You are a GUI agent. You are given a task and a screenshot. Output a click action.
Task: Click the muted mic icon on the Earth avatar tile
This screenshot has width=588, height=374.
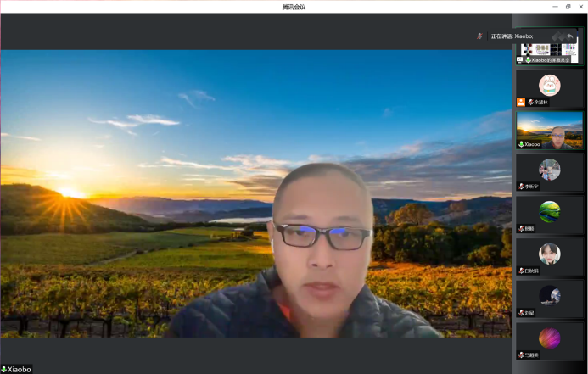click(521, 312)
